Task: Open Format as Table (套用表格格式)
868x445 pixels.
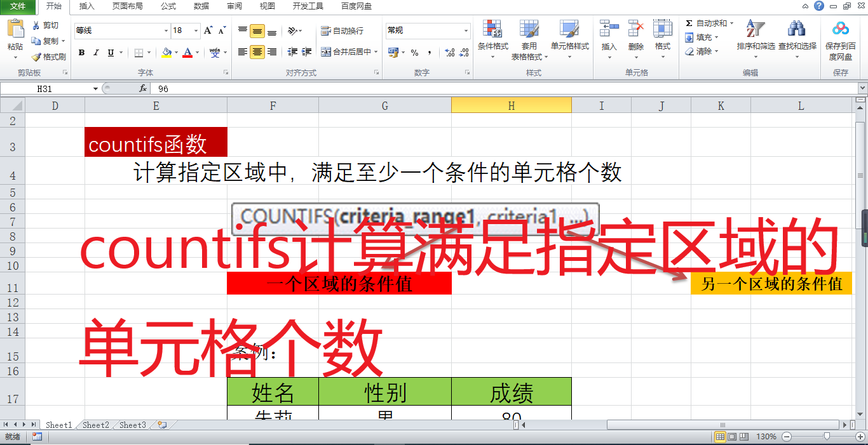Action: (x=529, y=39)
